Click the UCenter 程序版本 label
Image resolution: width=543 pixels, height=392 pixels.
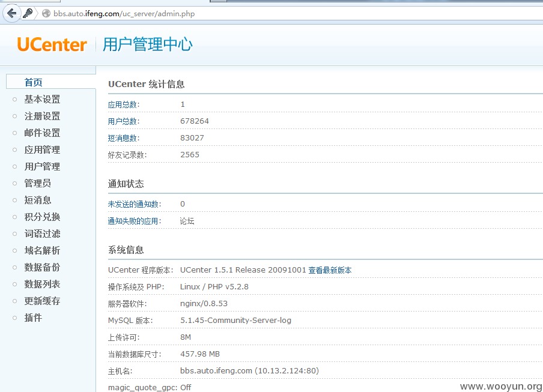(141, 270)
